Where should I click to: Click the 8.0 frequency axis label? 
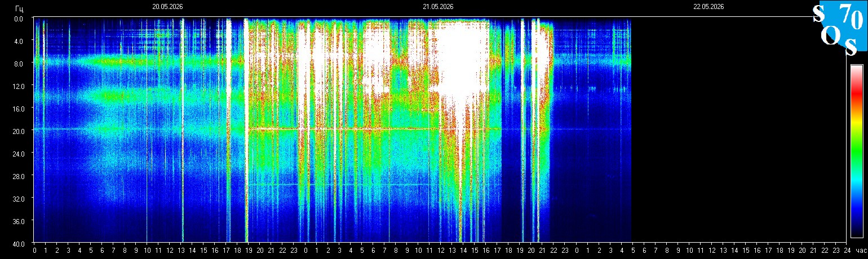(19, 64)
